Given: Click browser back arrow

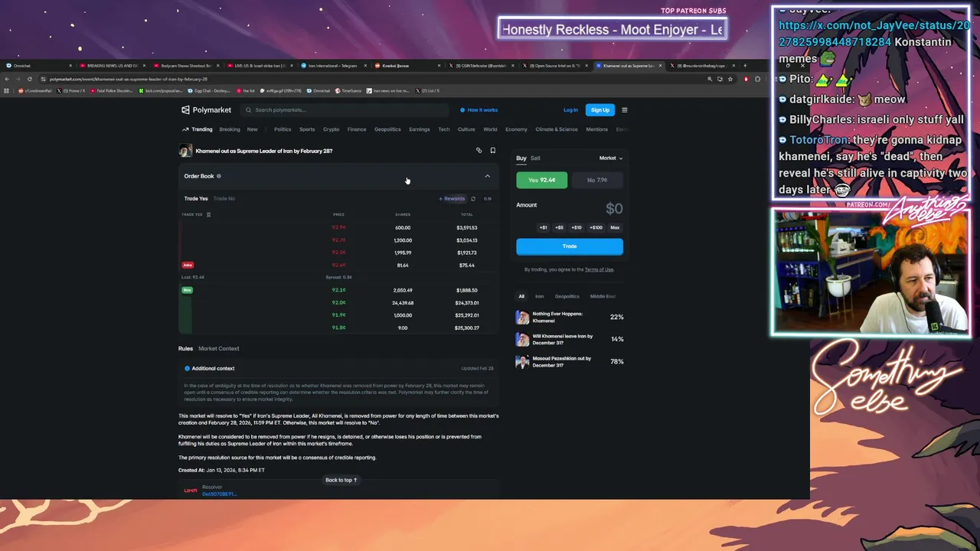Looking at the screenshot, I should (x=8, y=79).
